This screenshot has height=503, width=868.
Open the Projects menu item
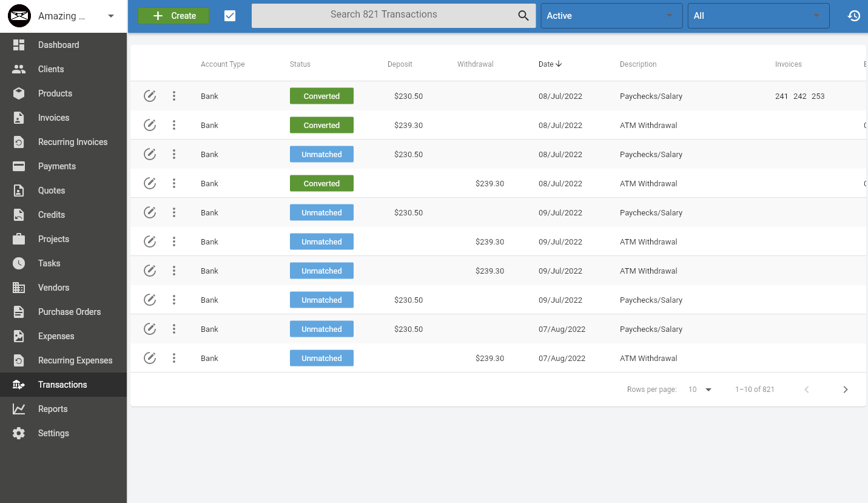click(64, 239)
